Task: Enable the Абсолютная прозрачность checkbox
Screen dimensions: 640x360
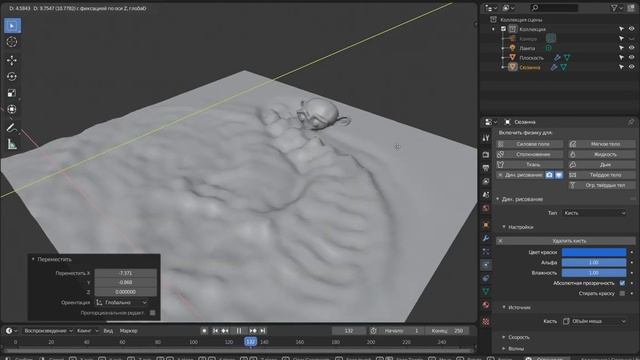Action: point(622,283)
